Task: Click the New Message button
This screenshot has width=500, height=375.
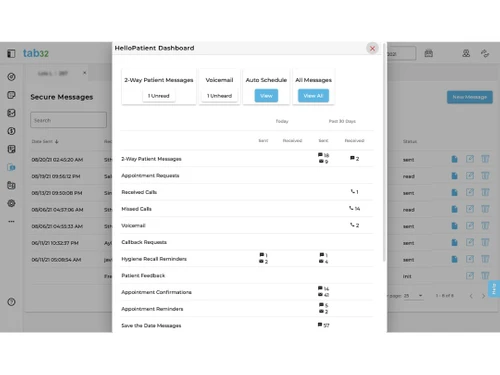Action: (470, 97)
